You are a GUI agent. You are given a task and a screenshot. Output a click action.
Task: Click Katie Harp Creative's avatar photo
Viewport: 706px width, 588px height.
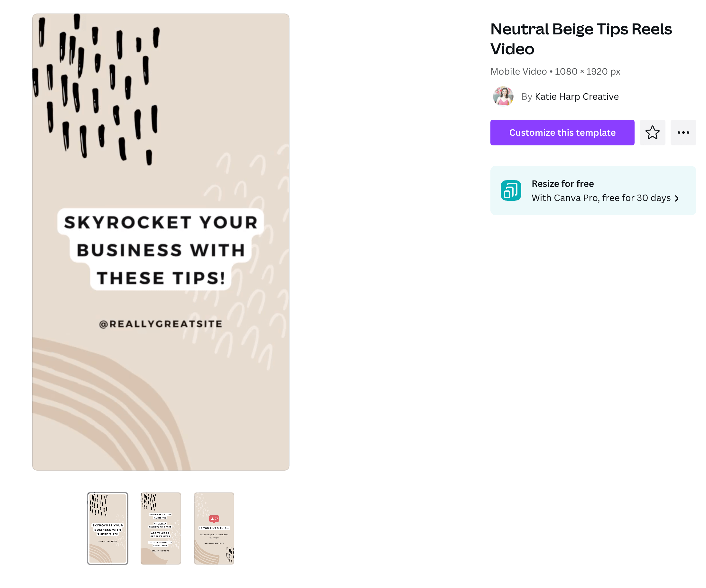[x=503, y=96]
